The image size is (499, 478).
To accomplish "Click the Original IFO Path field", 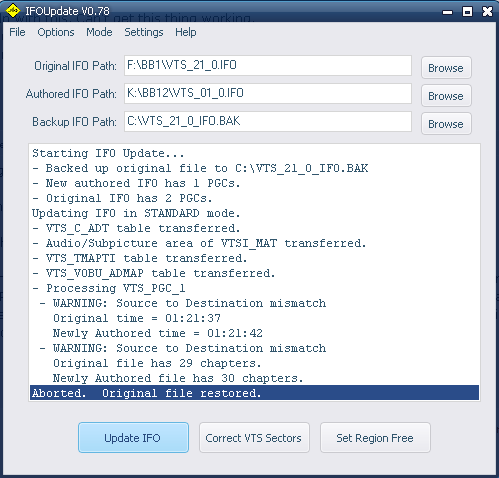I will 268,65.
